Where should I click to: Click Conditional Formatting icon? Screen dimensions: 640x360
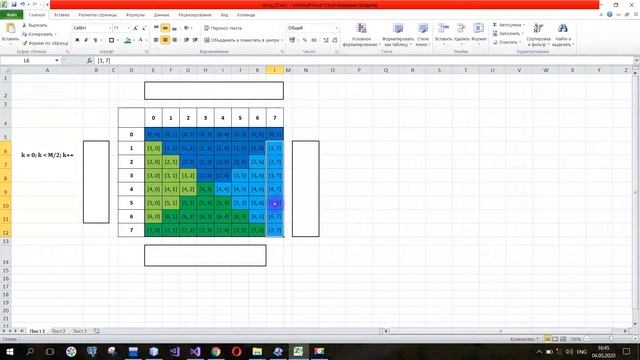361,28
